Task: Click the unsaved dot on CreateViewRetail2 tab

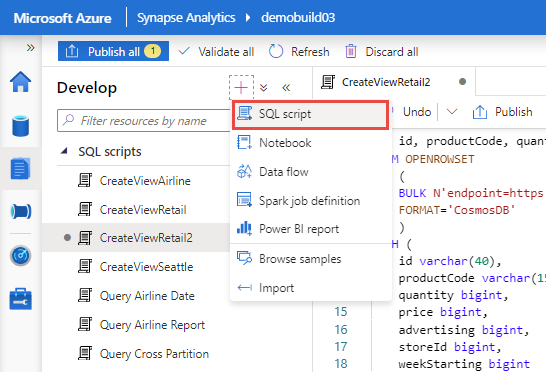Action: click(x=462, y=82)
